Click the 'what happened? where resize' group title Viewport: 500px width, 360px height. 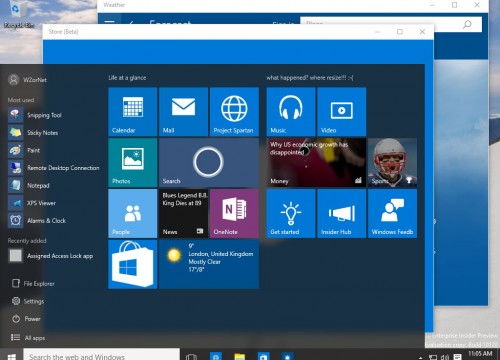[x=310, y=78]
